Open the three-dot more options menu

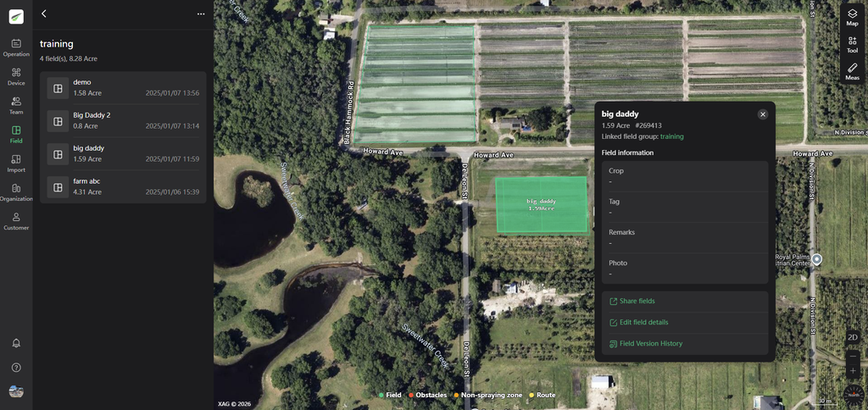point(201,14)
